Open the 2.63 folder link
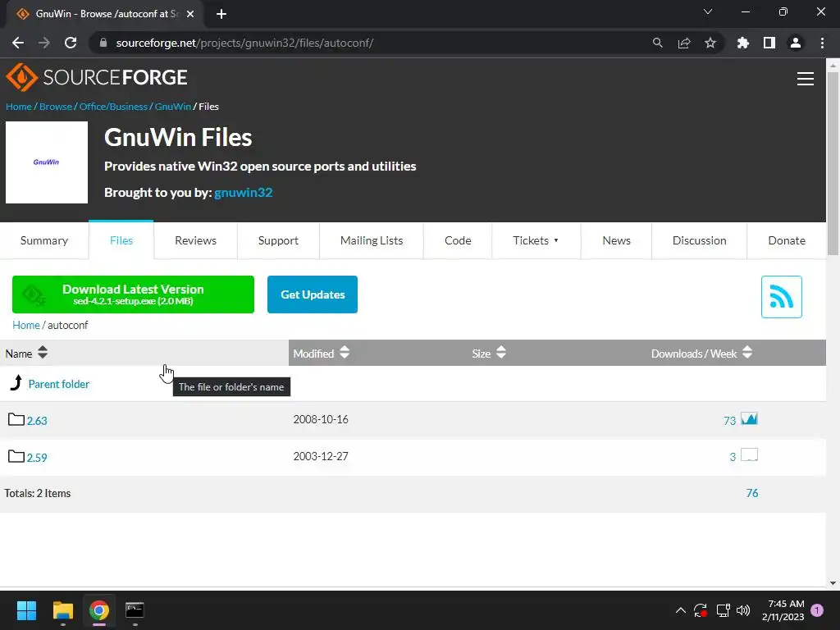The height and width of the screenshot is (630, 840). coord(37,421)
